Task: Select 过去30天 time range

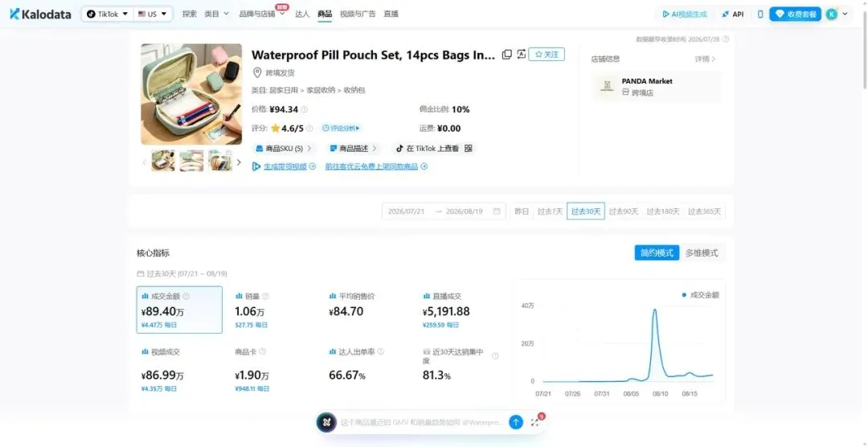Action: click(x=586, y=211)
